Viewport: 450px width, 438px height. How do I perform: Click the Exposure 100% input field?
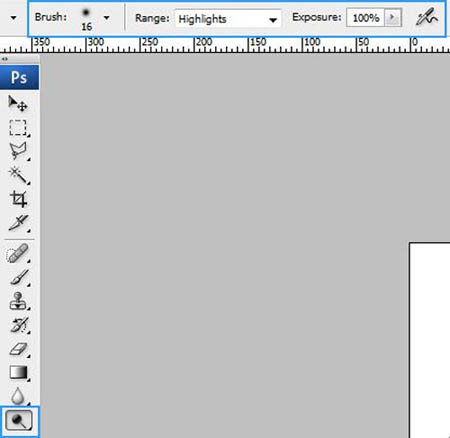pyautogui.click(x=366, y=17)
